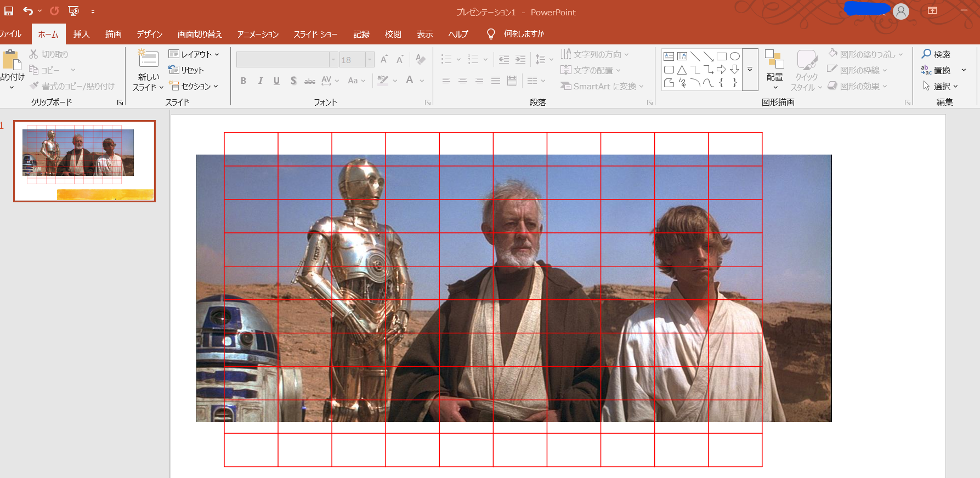Select the triangle shape in gallery
The width and height of the screenshot is (980, 478).
pos(682,70)
